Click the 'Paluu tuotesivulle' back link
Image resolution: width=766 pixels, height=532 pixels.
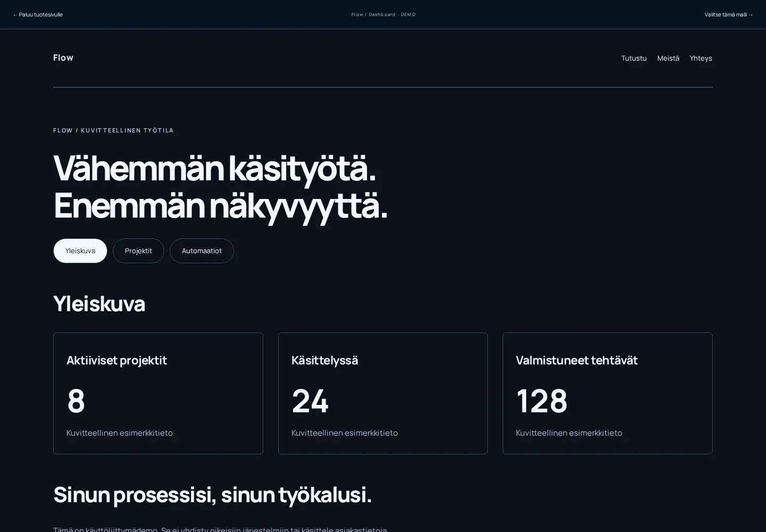[x=38, y=14]
